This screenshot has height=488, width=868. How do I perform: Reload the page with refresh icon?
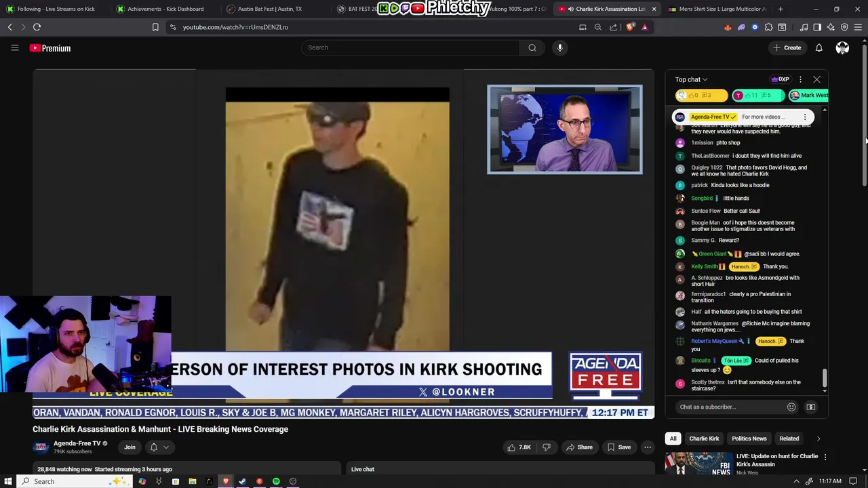(x=37, y=27)
